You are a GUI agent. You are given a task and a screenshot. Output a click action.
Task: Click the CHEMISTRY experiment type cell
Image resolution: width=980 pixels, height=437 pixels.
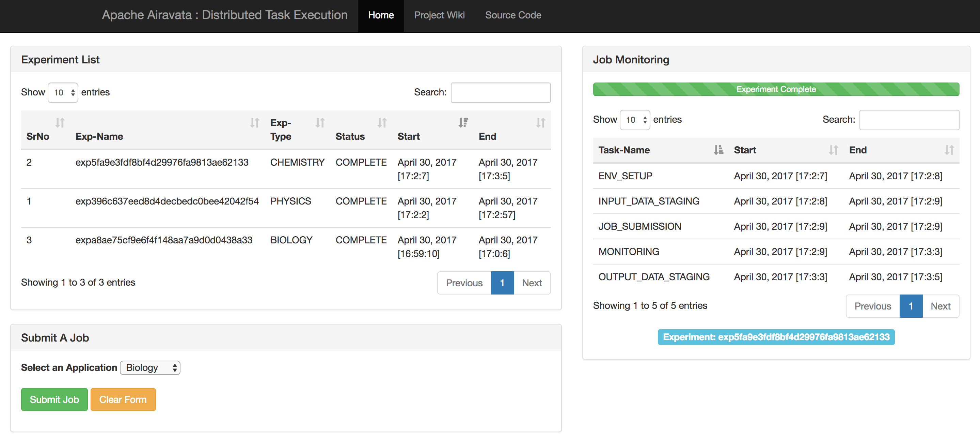coord(298,163)
